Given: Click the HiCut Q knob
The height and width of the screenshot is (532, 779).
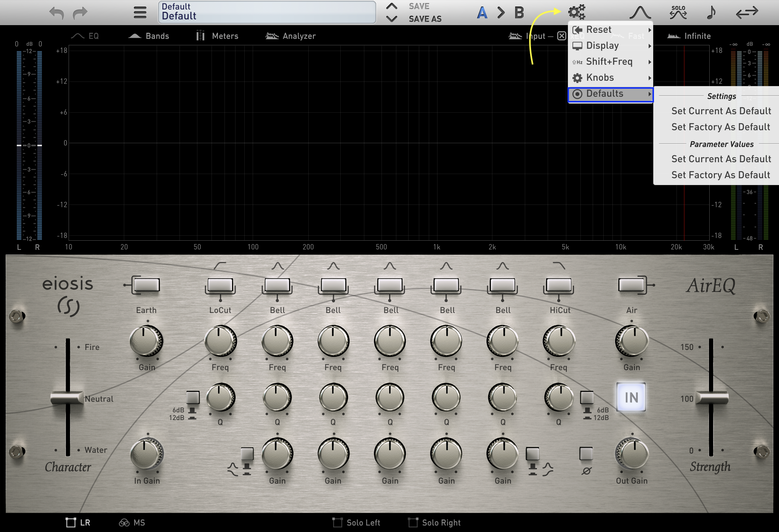Looking at the screenshot, I should (x=559, y=398).
